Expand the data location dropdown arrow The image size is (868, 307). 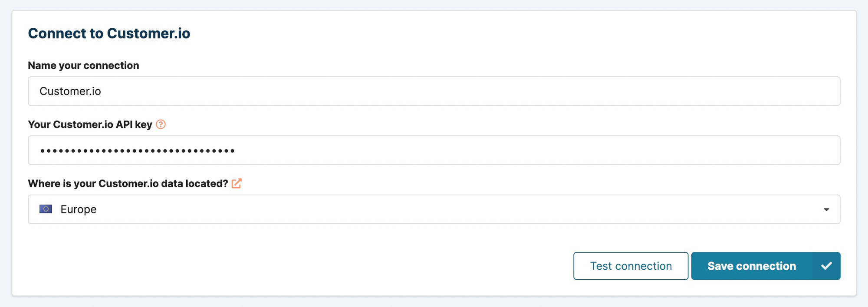[826, 209]
